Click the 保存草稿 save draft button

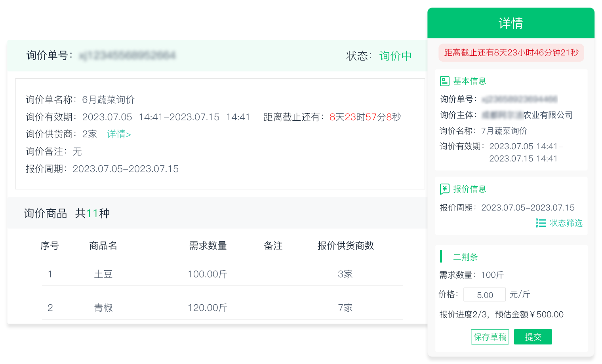(x=490, y=337)
